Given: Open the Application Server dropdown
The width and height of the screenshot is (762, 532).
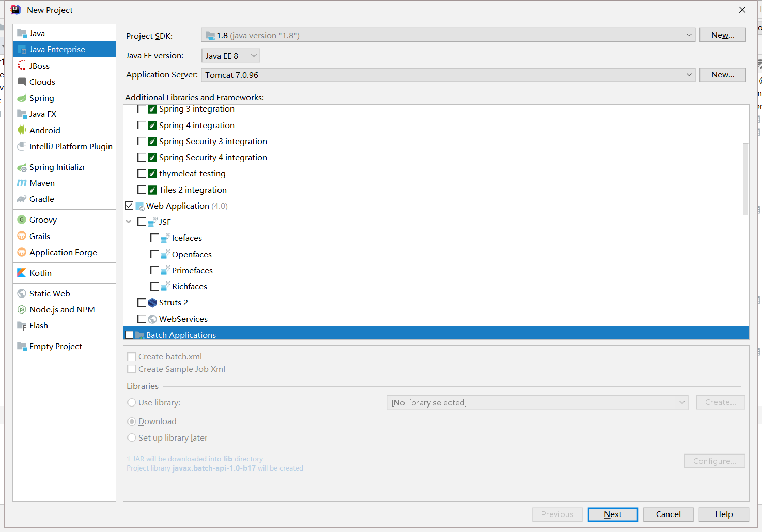Looking at the screenshot, I should (448, 75).
